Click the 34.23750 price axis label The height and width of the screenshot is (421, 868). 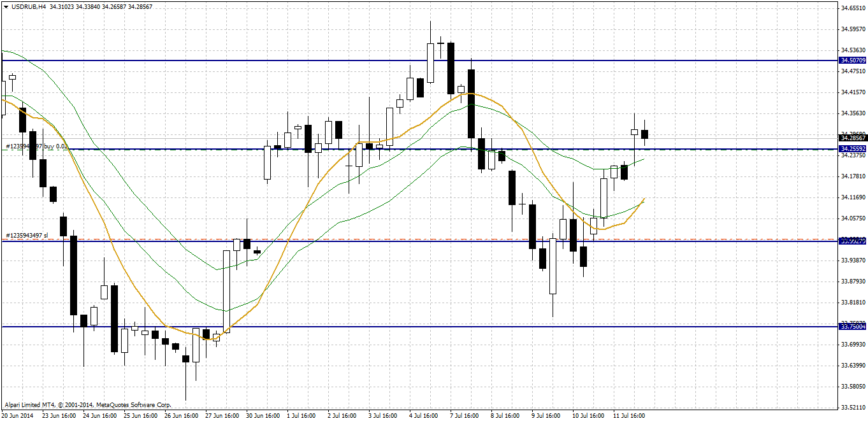tap(853, 155)
